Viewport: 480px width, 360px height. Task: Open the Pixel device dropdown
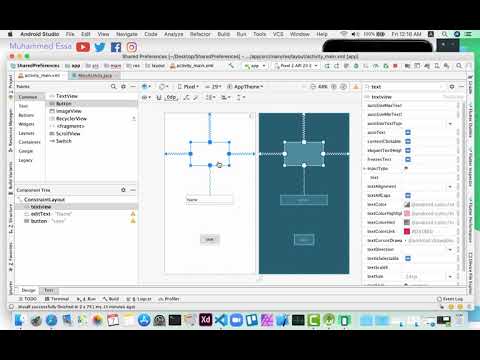(188, 87)
